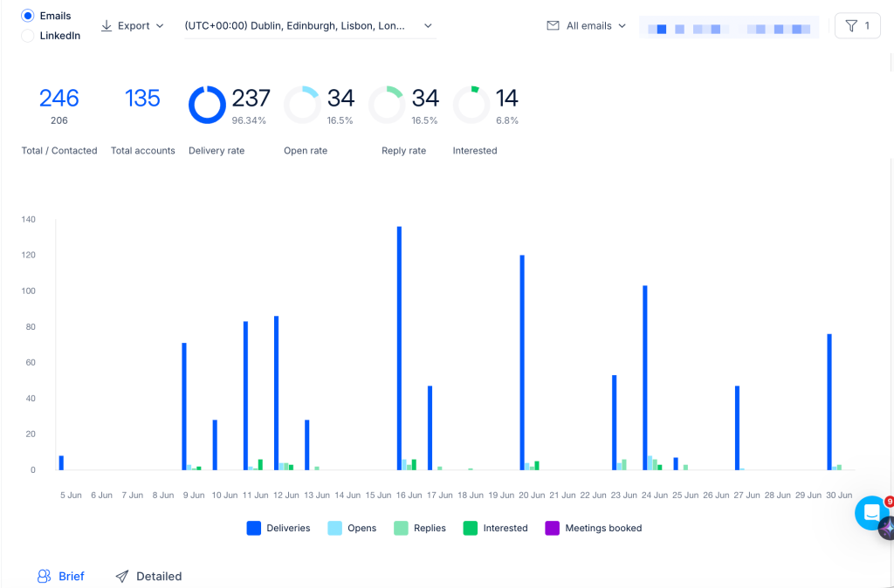894x588 pixels.
Task: Switch to the Detailed tab
Action: [x=148, y=576]
